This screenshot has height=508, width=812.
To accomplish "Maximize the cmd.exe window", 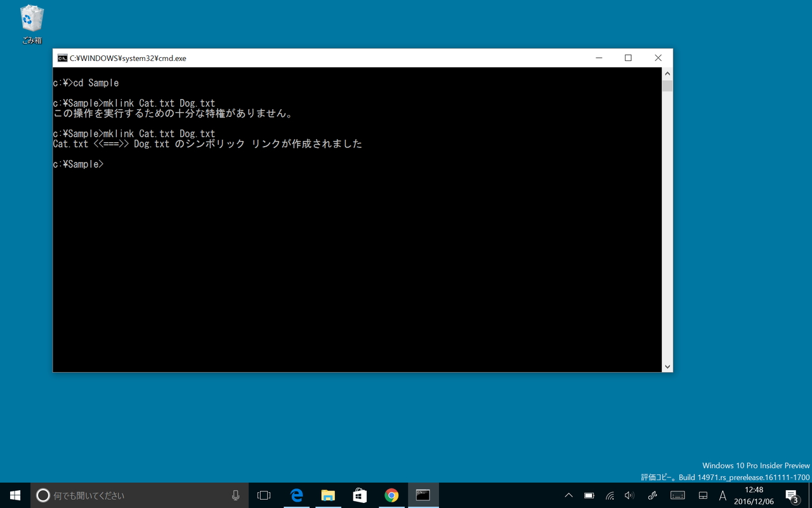I will 628,58.
